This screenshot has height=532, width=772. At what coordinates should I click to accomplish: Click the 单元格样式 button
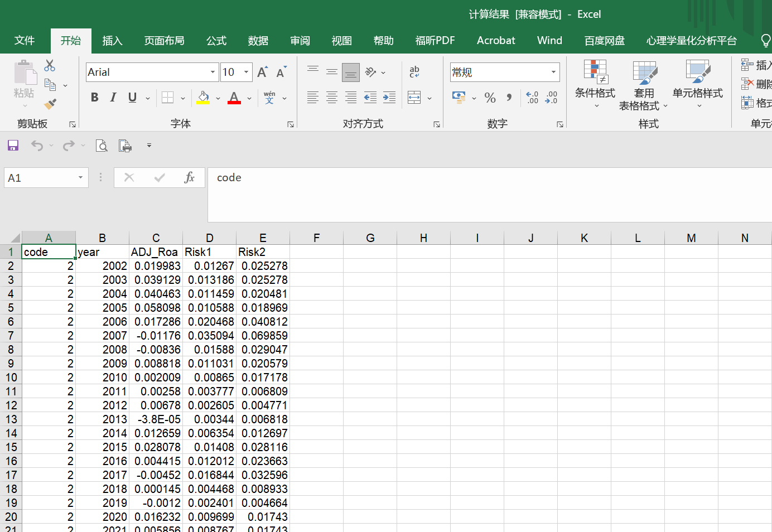coord(697,84)
